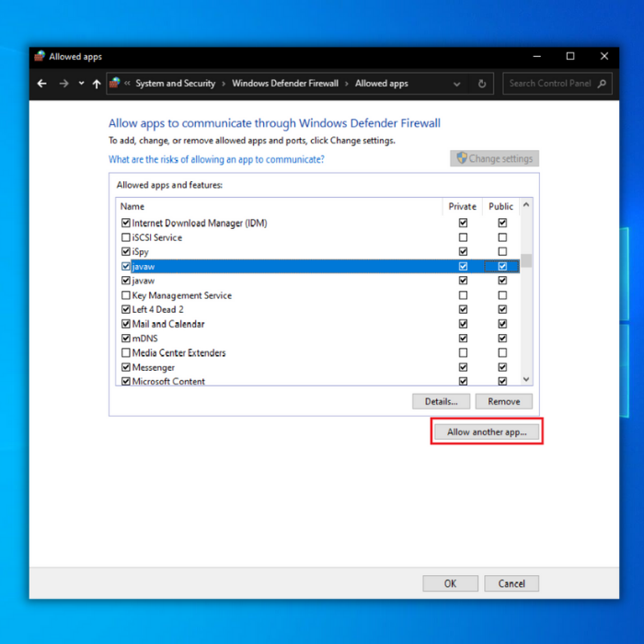Select the Messenger row text
The image size is (644, 644).
154,368
